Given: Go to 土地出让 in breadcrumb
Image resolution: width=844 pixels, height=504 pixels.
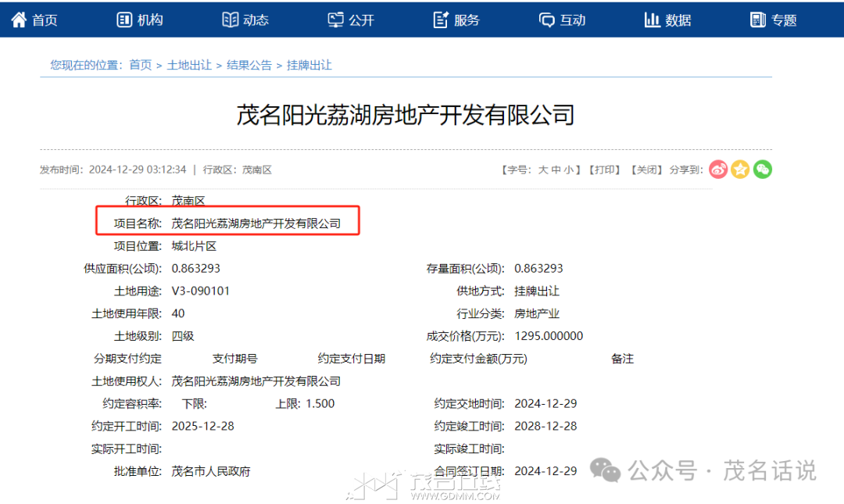Looking at the screenshot, I should click(189, 65).
